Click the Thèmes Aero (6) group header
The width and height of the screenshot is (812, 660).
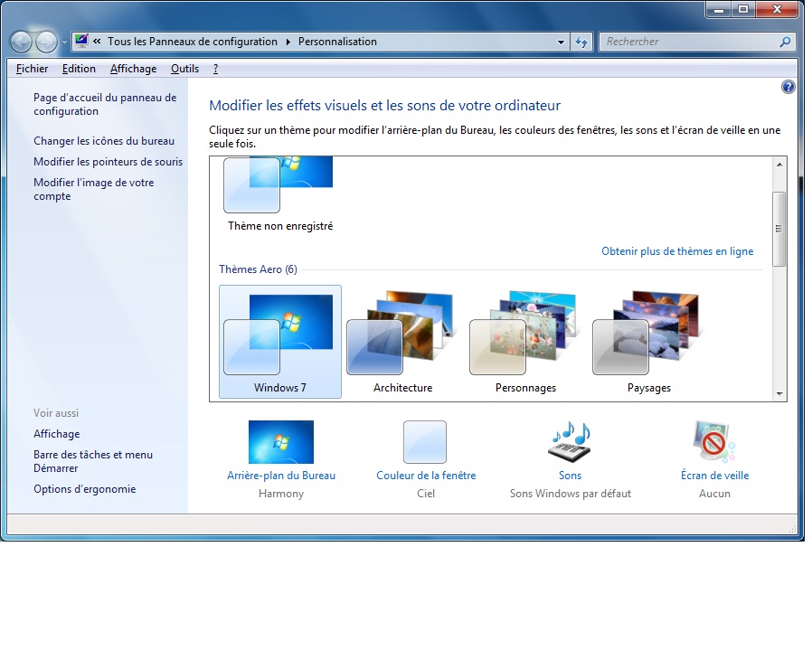click(258, 269)
